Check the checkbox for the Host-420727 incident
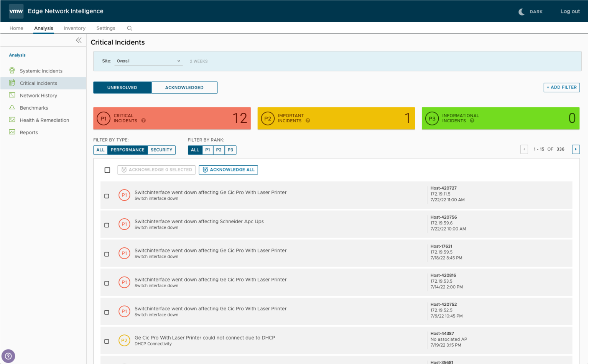The height and width of the screenshot is (364, 589). tap(107, 196)
